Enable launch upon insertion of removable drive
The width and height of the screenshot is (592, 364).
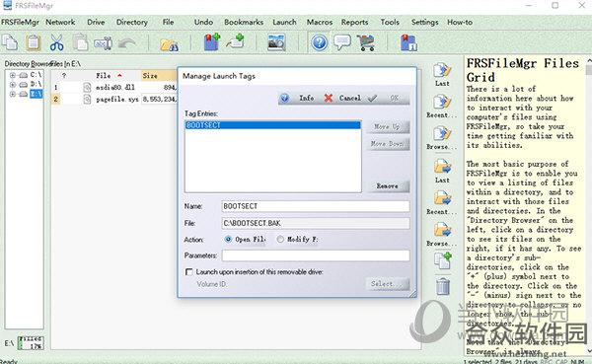point(189,272)
